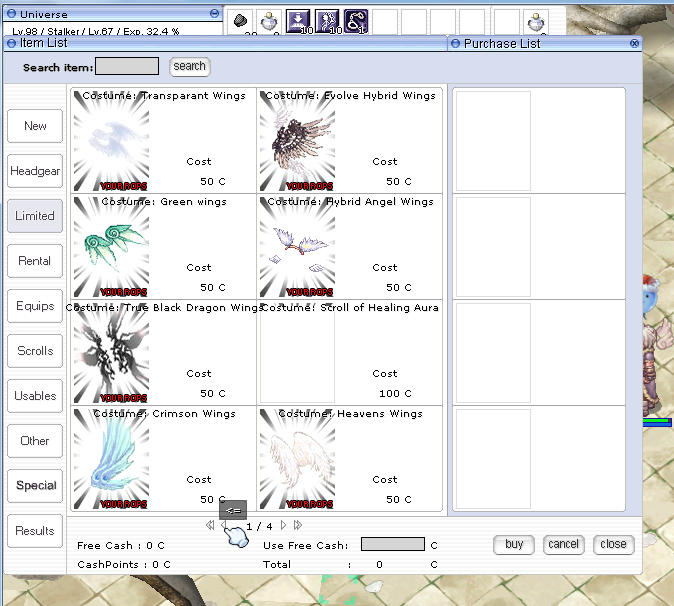Select the Costume: Transparant Wings item
The width and height of the screenshot is (674, 606).
[163, 141]
